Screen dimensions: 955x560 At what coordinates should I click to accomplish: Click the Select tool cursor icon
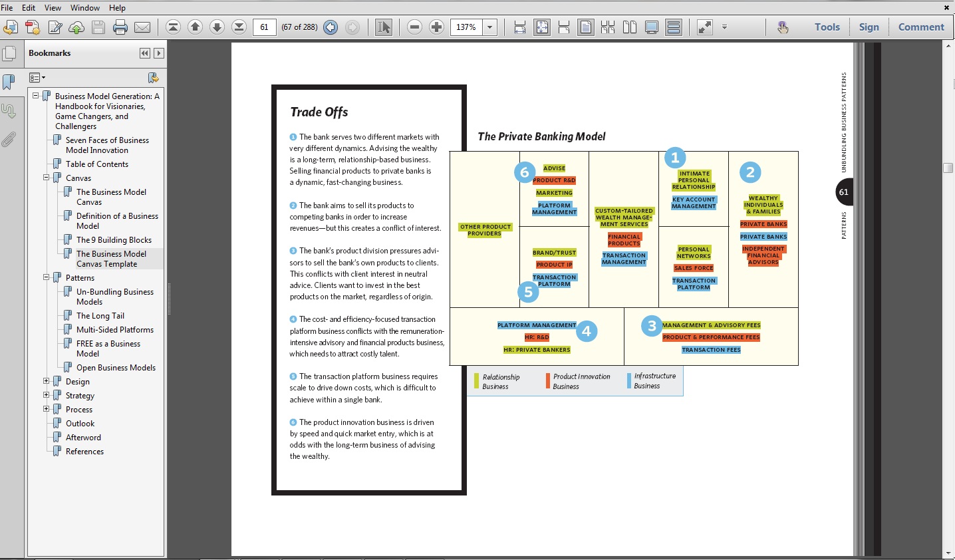[384, 27]
